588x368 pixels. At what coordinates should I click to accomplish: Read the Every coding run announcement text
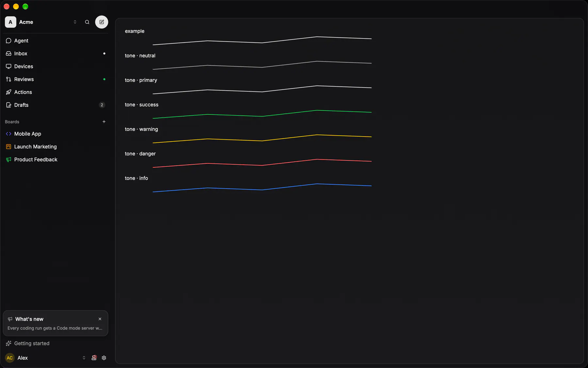pos(55,328)
